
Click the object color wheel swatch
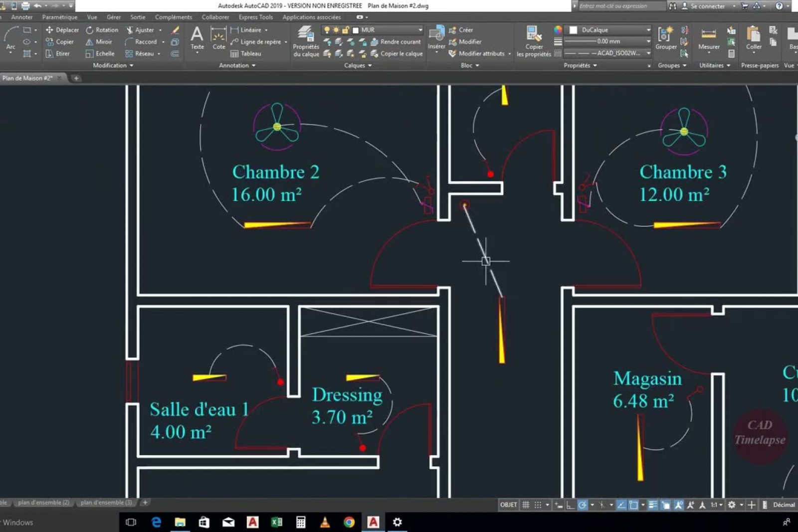coord(558,30)
